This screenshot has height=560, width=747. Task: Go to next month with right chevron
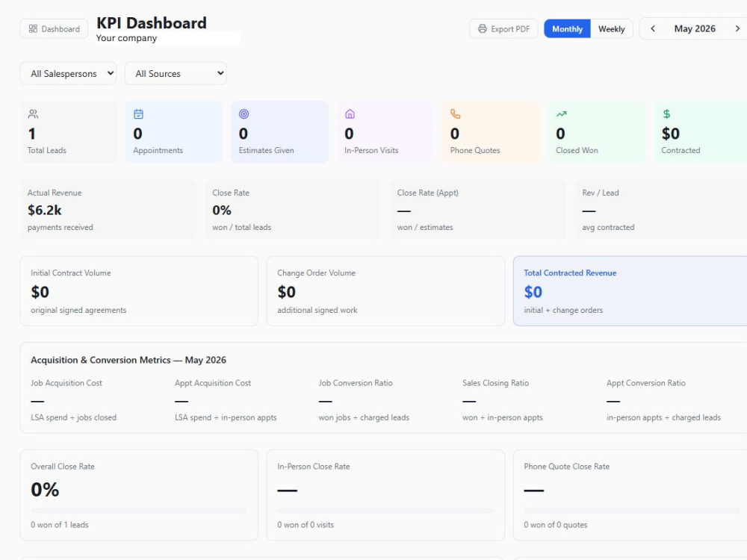pos(737,28)
